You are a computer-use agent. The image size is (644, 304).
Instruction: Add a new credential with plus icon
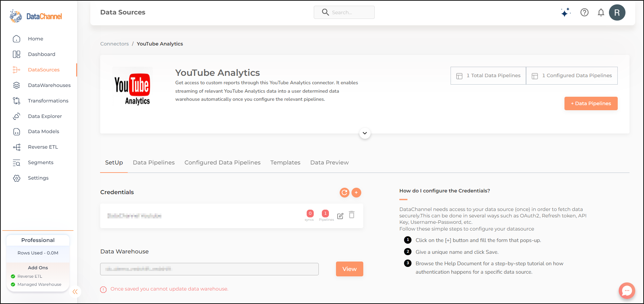pos(356,192)
